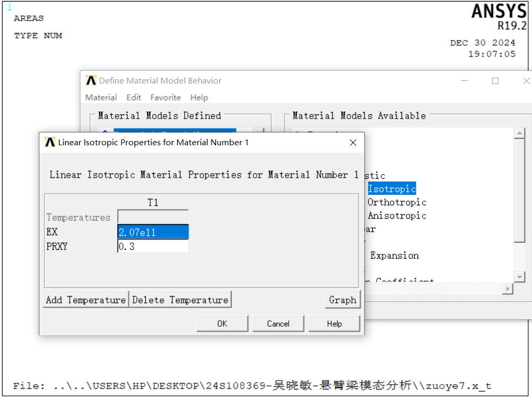The image size is (532, 398).
Task: Click the EX row label
Action: (x=52, y=232)
